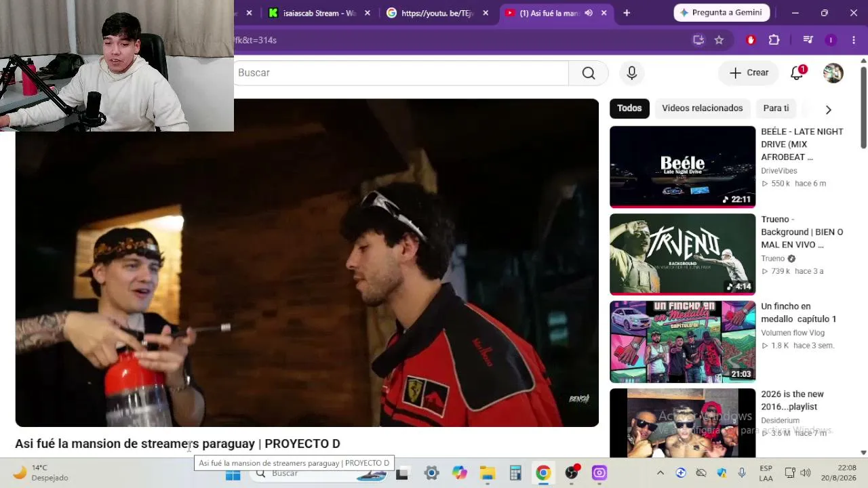Screen dimensions: 868x488
Task: Open the Chrome profile avatar
Action: 831,40
